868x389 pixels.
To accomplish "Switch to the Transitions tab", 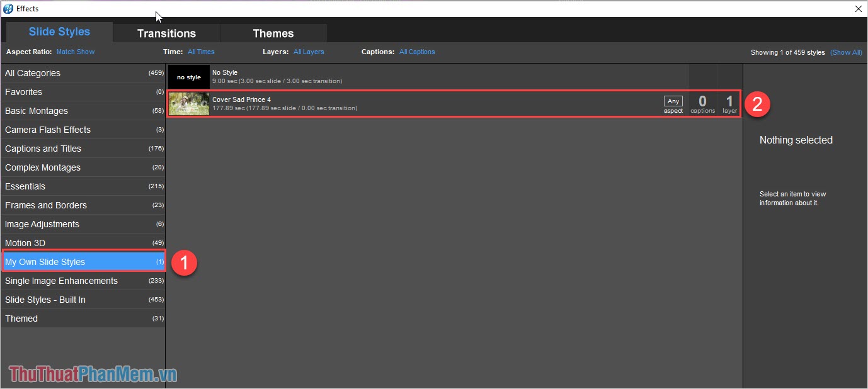I will 166,33.
